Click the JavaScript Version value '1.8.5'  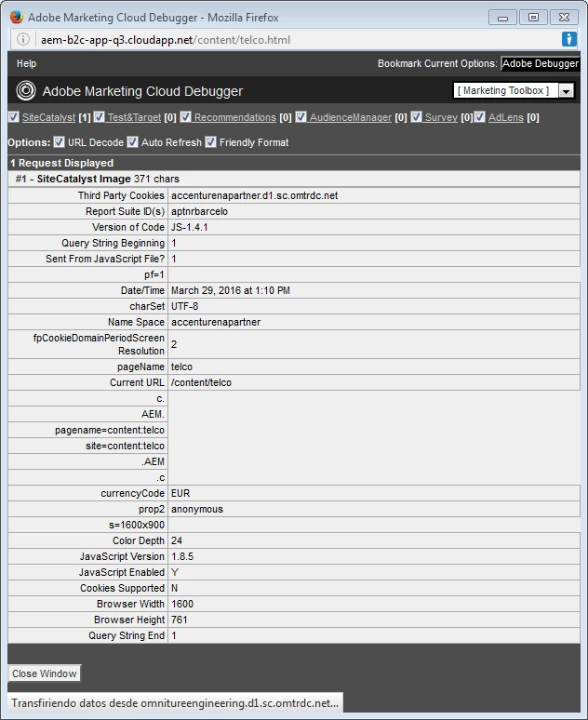pyautogui.click(x=182, y=556)
